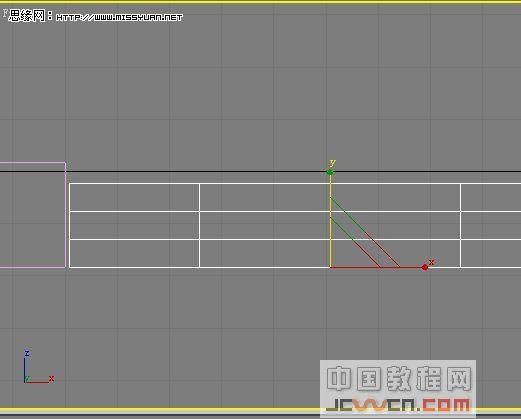521x419 pixels.
Task: Click the yellow vertical Y-axis gizmo line
Action: (x=331, y=220)
